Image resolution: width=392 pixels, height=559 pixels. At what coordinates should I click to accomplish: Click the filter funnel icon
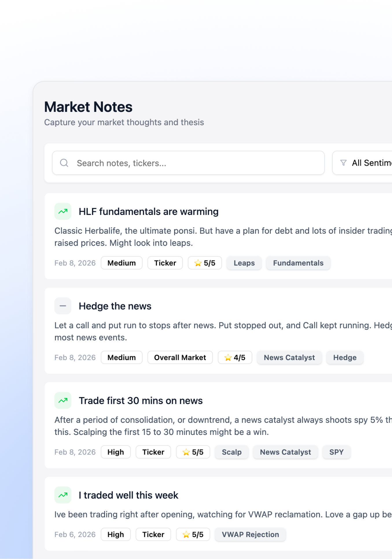click(x=343, y=163)
